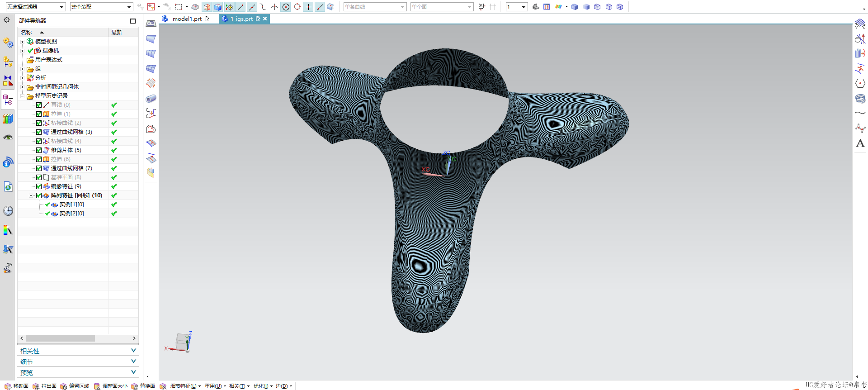Open the 无选择过滤器 selection filter dropdown
Image resolution: width=868 pixels, height=390 pixels.
point(35,7)
